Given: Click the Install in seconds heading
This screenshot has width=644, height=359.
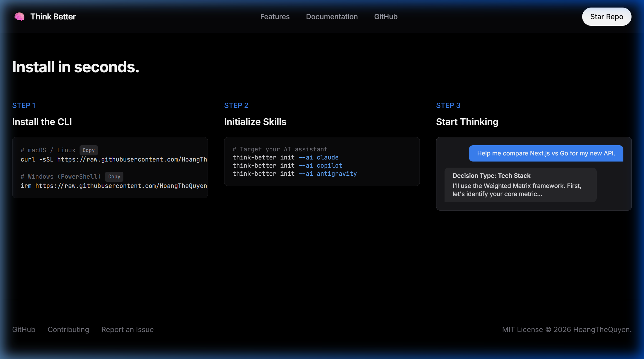Looking at the screenshot, I should [75, 67].
